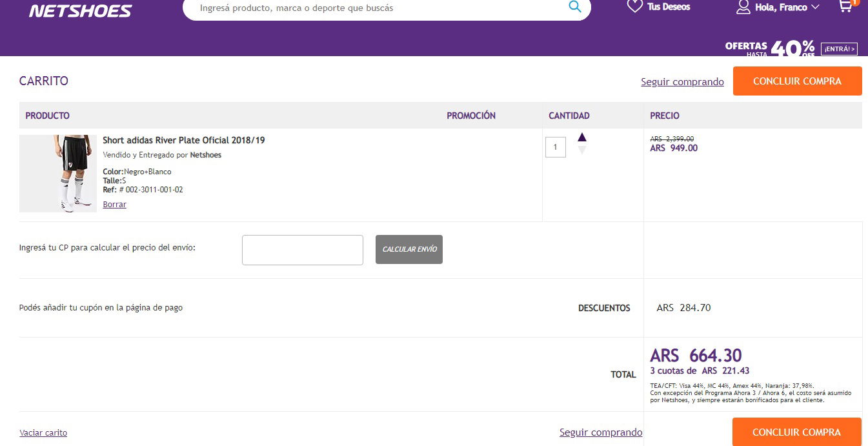This screenshot has width=868, height=446.
Task: Click the Ref: # 002-3011-001-02 text
Action: tap(143, 190)
